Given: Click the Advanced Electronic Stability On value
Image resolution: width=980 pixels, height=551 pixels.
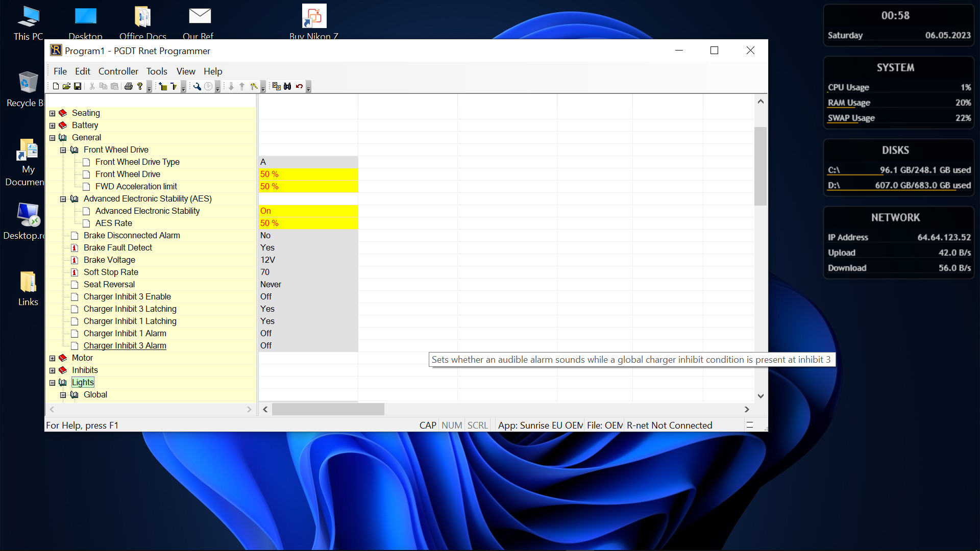Looking at the screenshot, I should (x=308, y=211).
